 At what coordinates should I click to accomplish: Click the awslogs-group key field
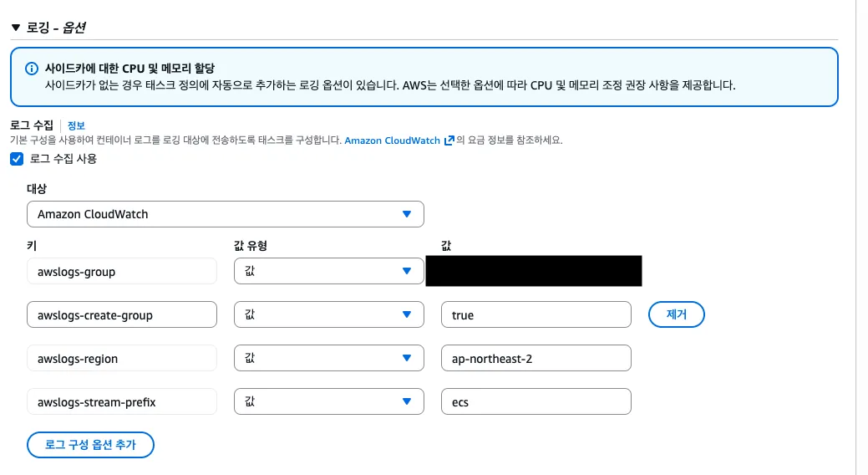pyautogui.click(x=122, y=271)
